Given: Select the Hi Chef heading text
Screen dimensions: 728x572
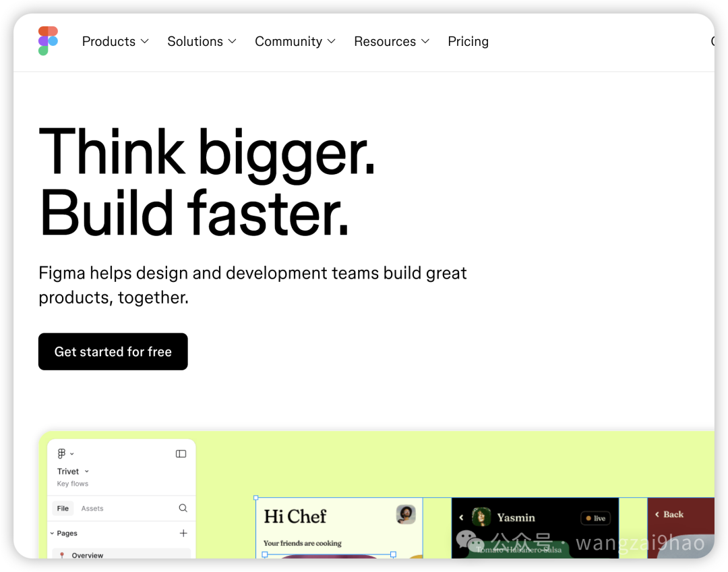Looking at the screenshot, I should coord(295,516).
